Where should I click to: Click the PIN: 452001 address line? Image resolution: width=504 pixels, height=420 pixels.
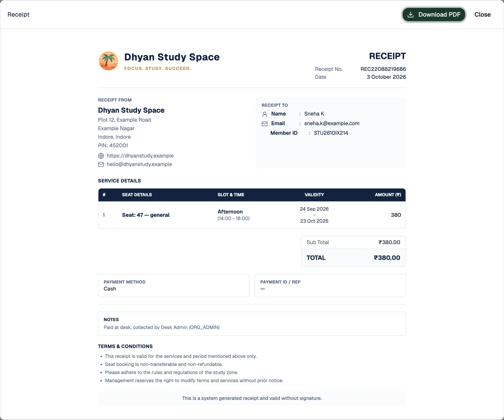click(113, 145)
